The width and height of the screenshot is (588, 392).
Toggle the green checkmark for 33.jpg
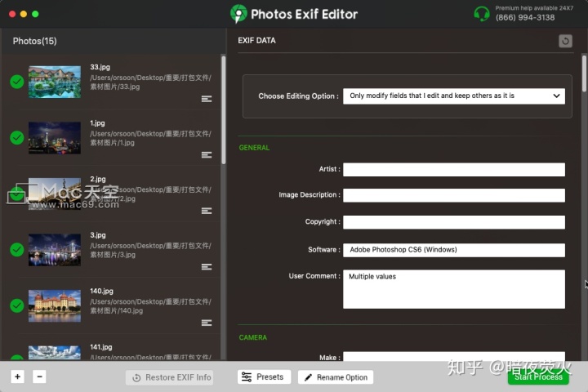point(17,82)
